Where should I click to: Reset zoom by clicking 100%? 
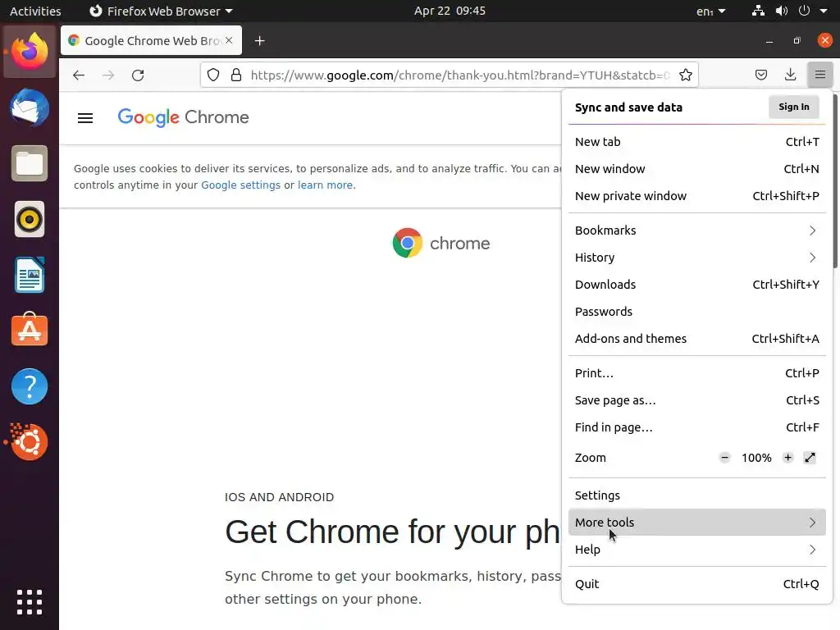pos(756,458)
